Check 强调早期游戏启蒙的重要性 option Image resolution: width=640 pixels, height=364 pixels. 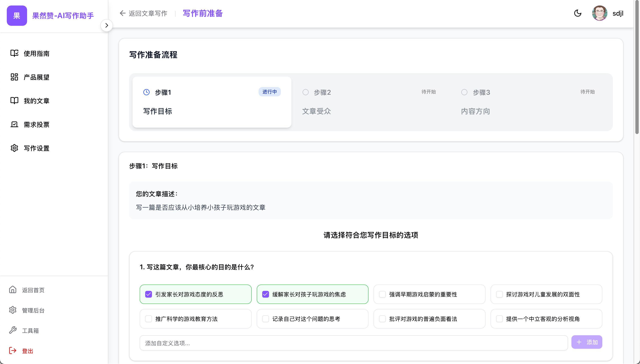[382, 294]
